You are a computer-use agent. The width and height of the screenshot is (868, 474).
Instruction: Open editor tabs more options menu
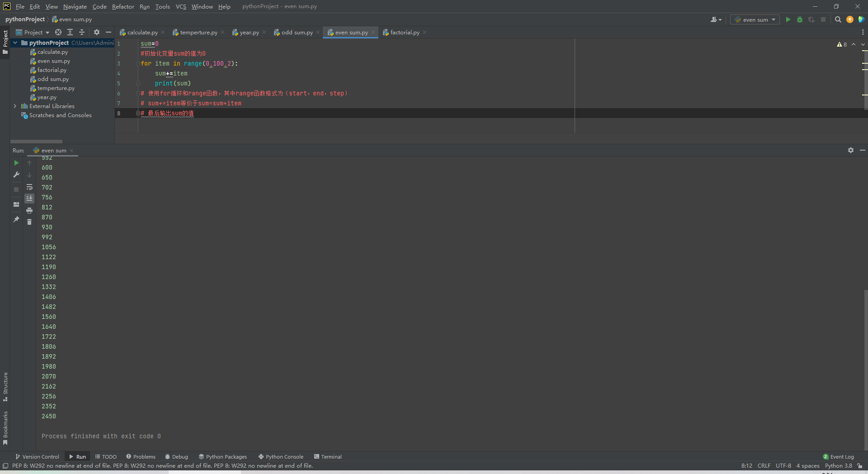pos(863,32)
